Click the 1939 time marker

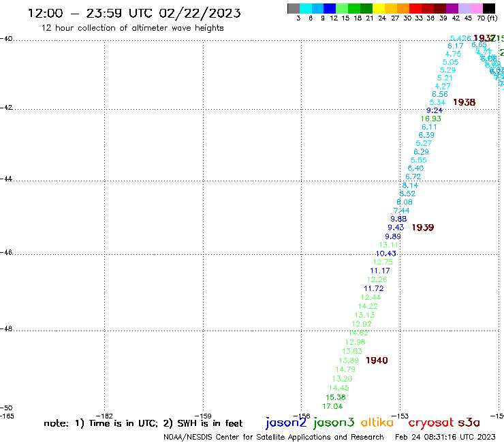coord(423,228)
